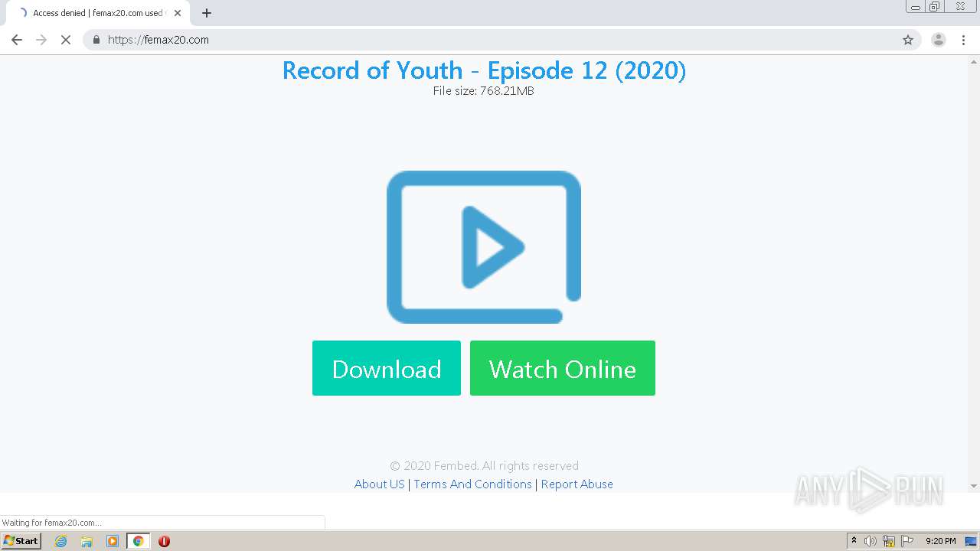Viewport: 980px width, 551px height.
Task: Open the Chrome profile avatar icon
Action: (939, 40)
